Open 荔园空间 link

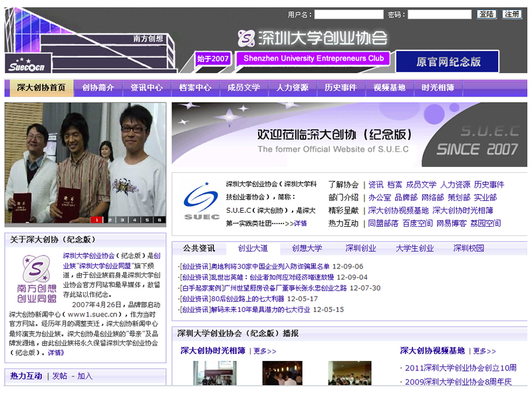pos(485,223)
